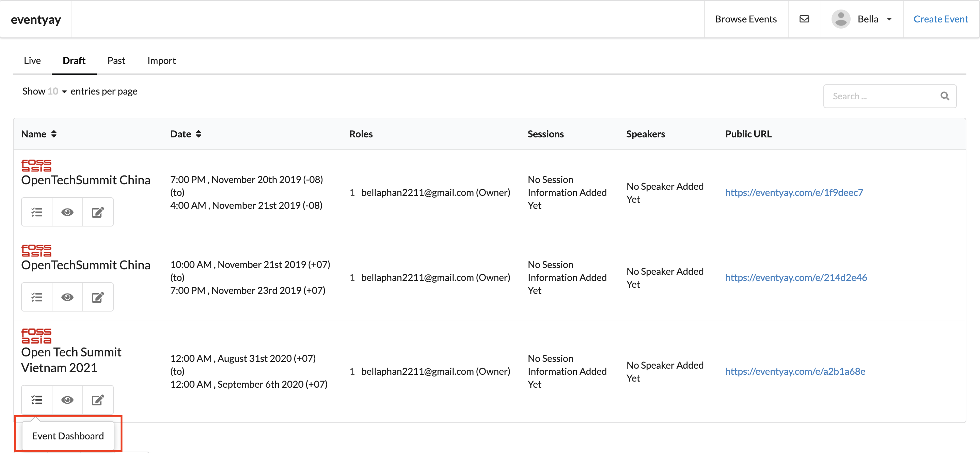Switch to the Live tab
The width and height of the screenshot is (980, 453).
[x=32, y=60]
